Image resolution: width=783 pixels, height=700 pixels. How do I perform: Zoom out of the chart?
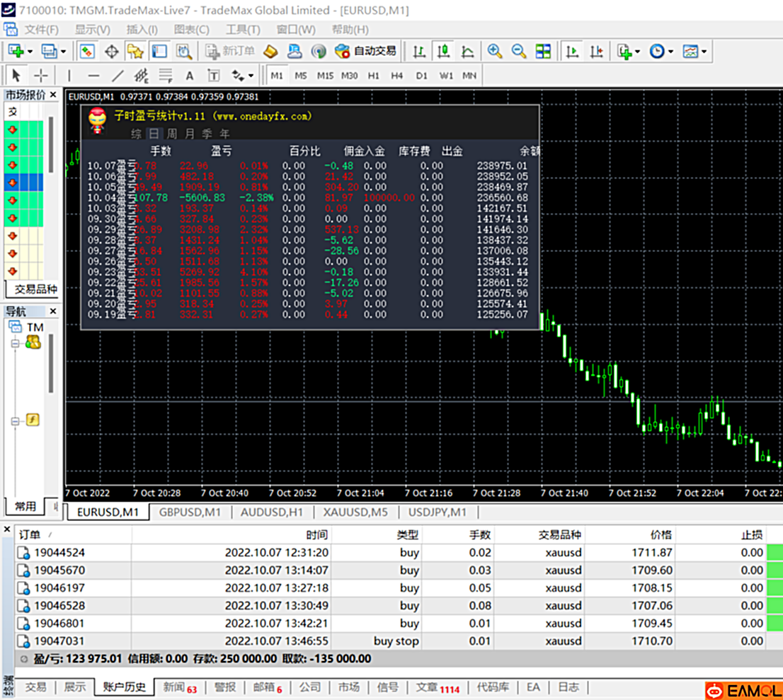[x=519, y=52]
